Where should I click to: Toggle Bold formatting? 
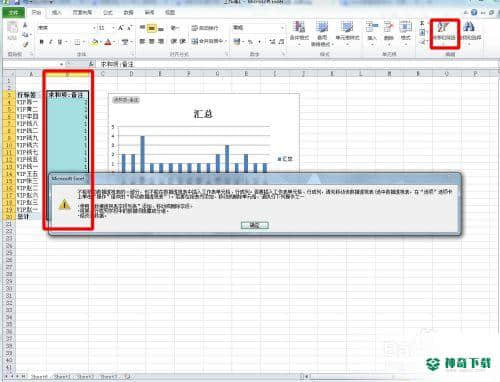tap(41, 42)
